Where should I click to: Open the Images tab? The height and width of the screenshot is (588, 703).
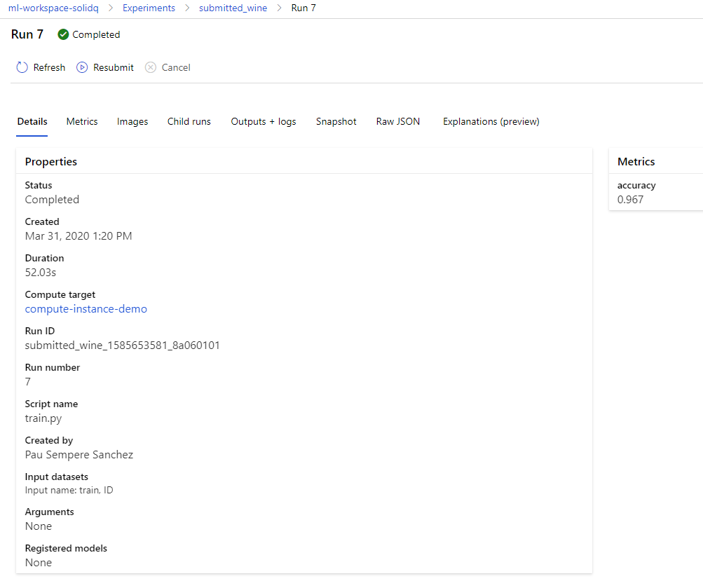pos(132,121)
